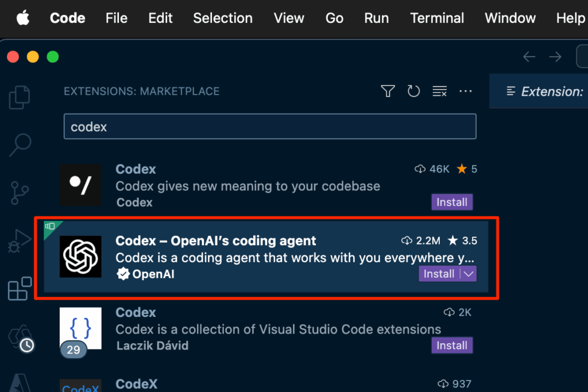Screen dimensions: 588x392
Task: Open Source Control view in activity bar
Action: click(x=20, y=192)
